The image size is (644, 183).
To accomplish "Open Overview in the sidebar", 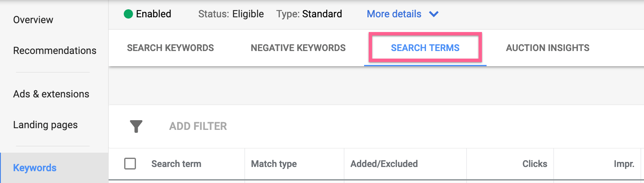I will click(33, 20).
